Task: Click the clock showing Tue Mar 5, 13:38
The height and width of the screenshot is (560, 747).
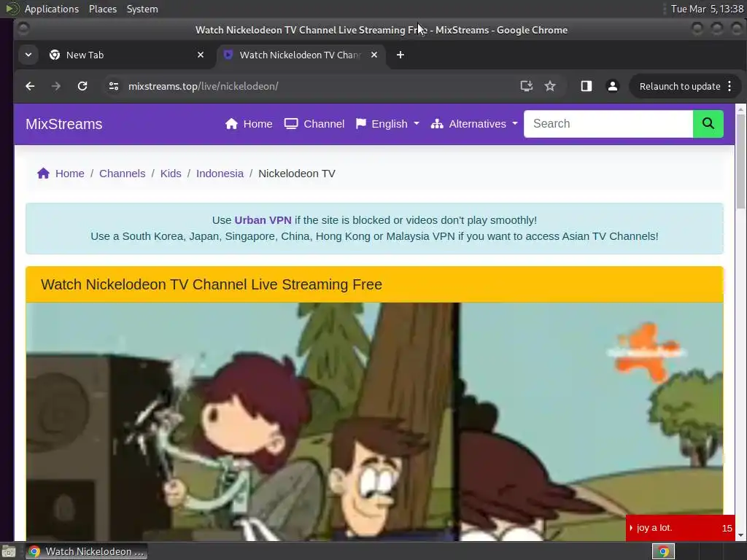Action: coord(707,9)
